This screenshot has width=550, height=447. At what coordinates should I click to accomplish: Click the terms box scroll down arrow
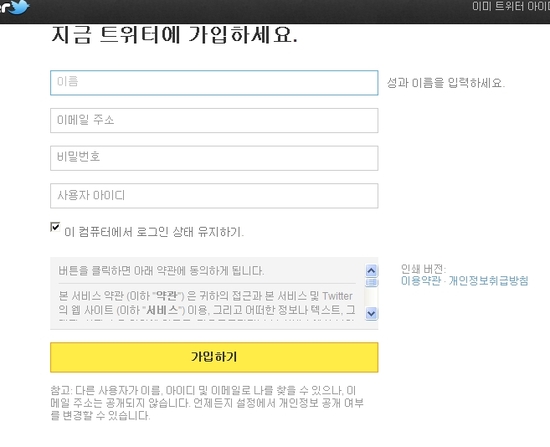point(371,313)
